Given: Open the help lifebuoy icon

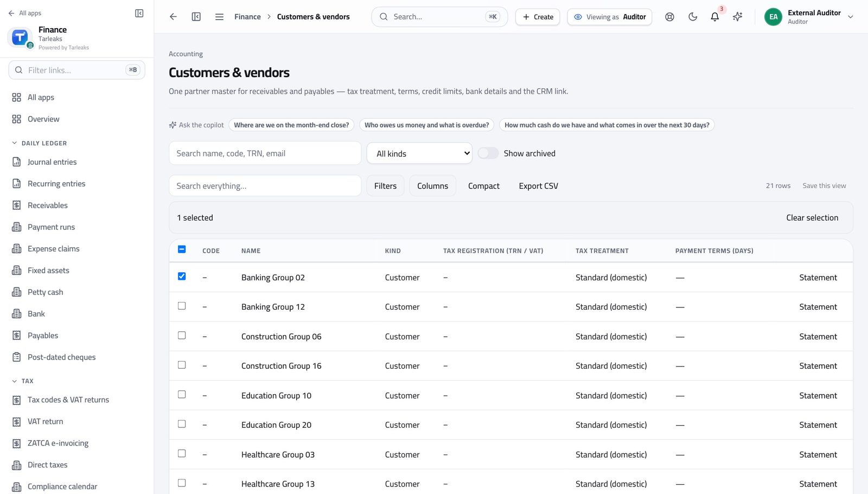Looking at the screenshot, I should click(669, 17).
